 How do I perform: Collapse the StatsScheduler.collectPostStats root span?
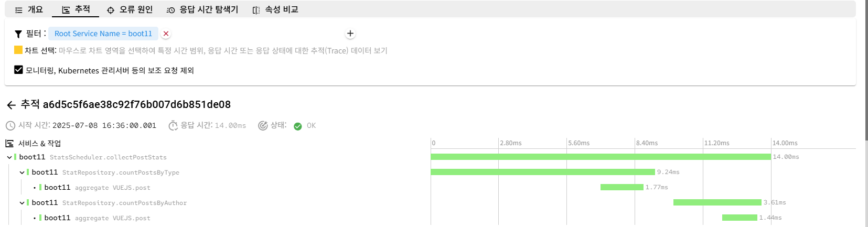coord(9,157)
